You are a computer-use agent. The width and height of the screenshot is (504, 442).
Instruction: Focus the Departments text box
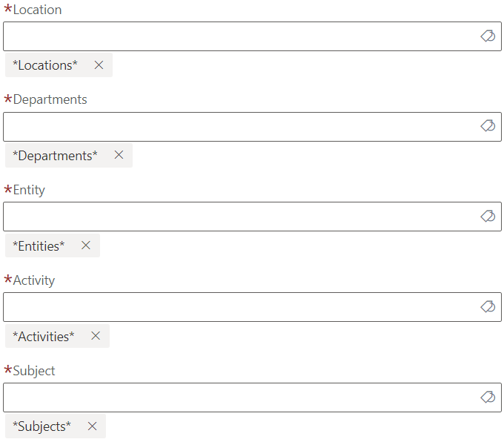click(x=237, y=127)
